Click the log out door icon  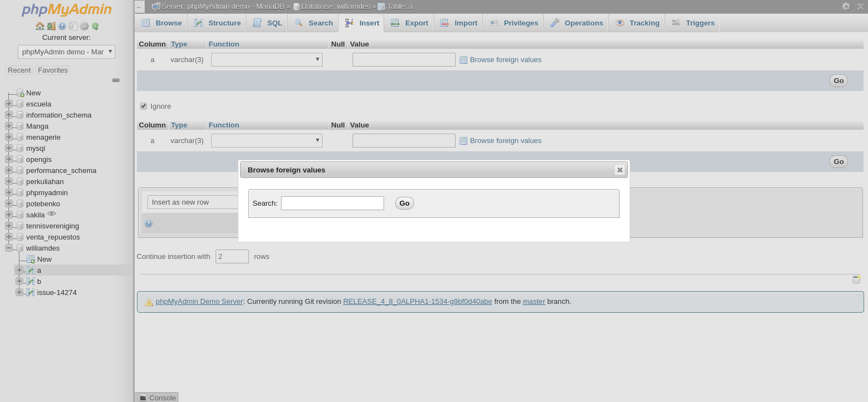(51, 26)
